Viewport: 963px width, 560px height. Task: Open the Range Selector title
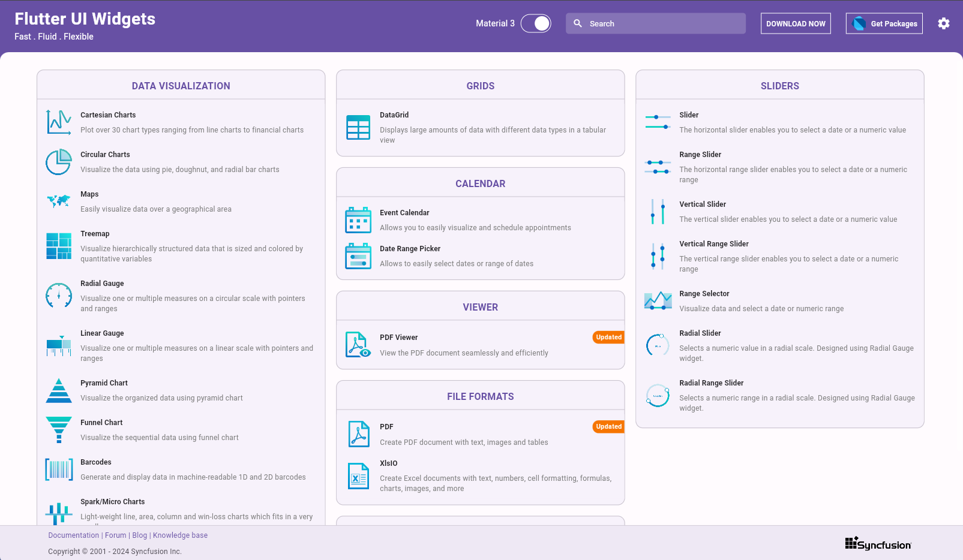pyautogui.click(x=704, y=294)
